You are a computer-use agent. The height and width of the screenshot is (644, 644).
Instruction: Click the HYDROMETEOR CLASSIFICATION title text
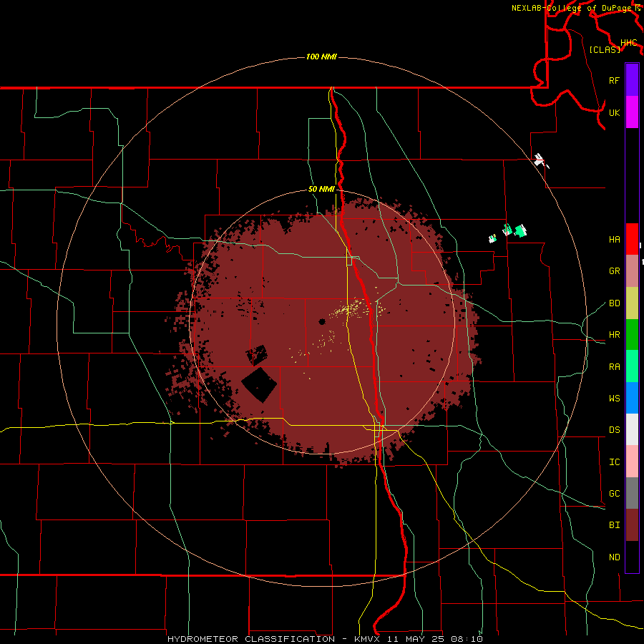tap(251, 639)
